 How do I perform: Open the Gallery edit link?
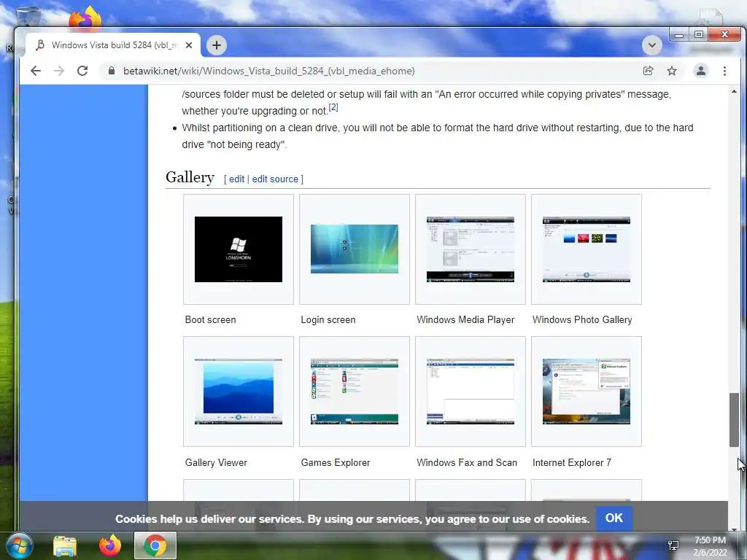point(236,179)
